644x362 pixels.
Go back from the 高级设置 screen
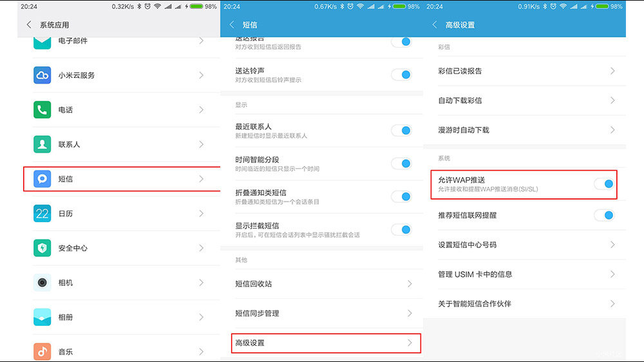435,24
